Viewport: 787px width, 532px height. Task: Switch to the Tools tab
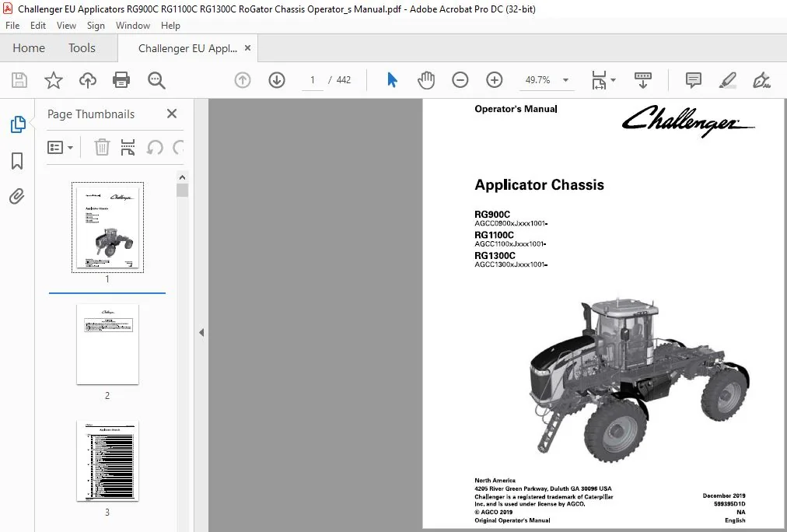(x=82, y=48)
